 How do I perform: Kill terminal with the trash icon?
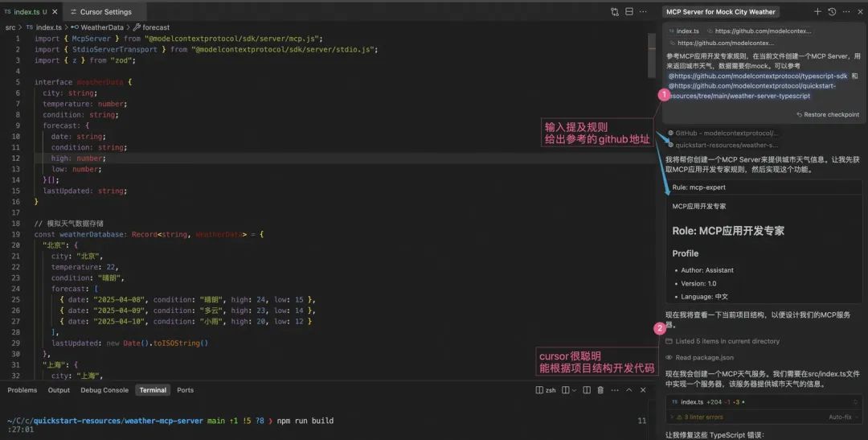(x=600, y=390)
